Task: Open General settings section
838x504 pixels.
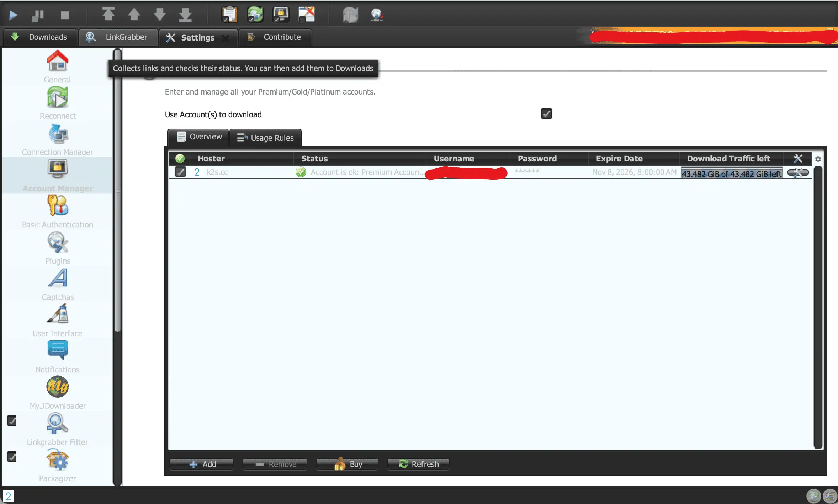Action: (x=57, y=67)
